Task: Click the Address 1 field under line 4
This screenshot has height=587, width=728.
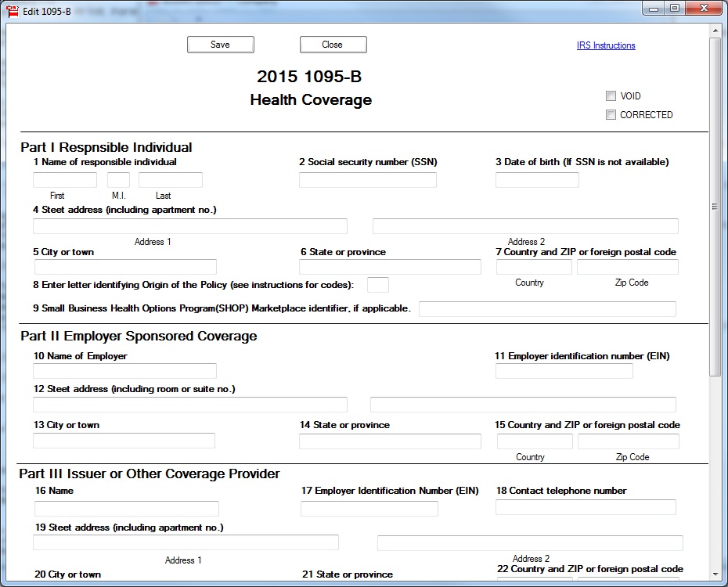Action: pyautogui.click(x=189, y=226)
